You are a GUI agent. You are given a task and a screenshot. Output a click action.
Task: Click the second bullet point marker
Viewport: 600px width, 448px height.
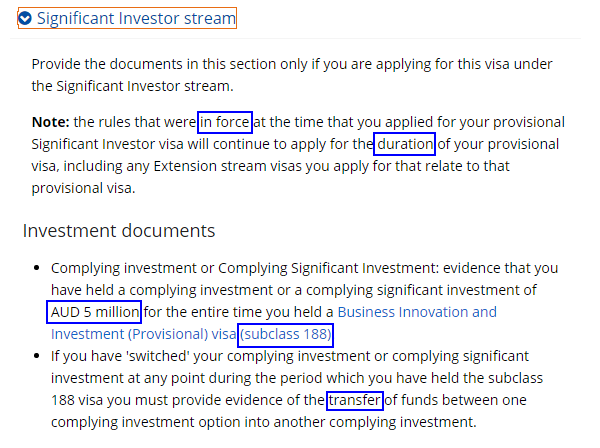(37, 356)
